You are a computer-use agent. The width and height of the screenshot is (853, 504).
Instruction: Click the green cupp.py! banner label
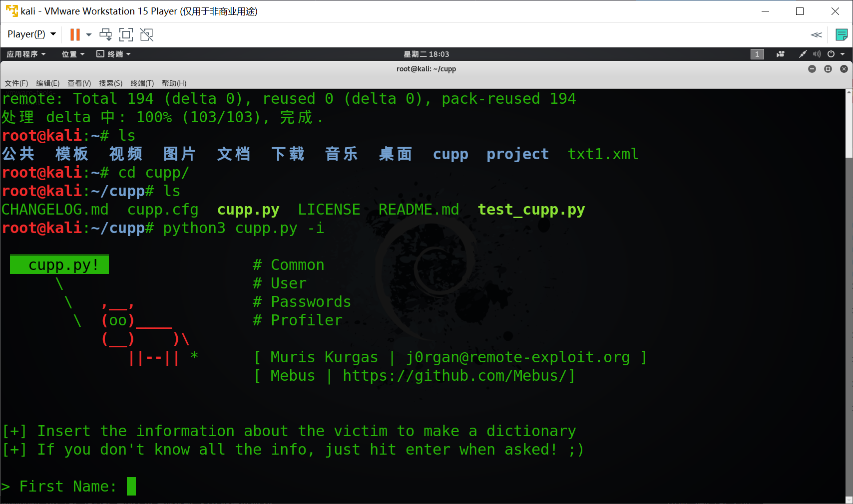59,264
